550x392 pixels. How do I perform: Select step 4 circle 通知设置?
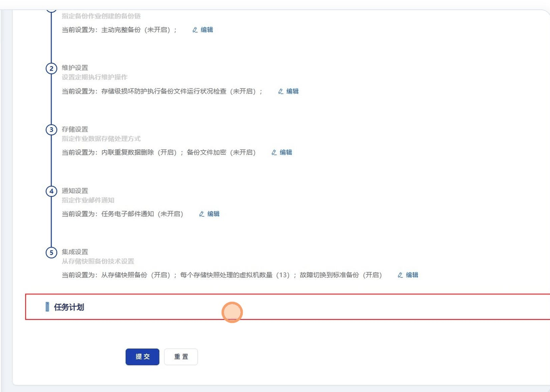point(52,191)
